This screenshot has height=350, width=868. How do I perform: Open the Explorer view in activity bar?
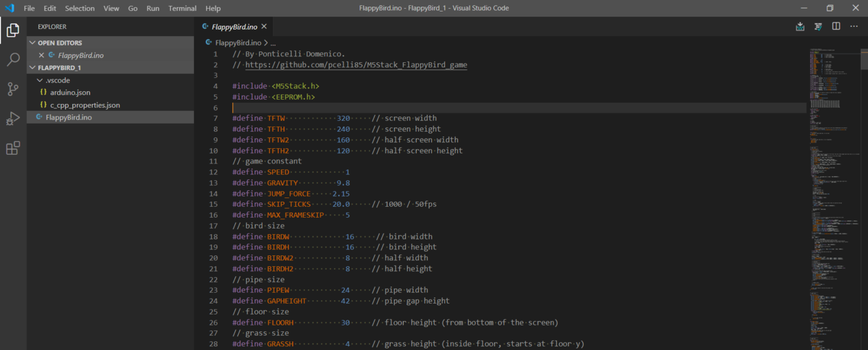[x=13, y=30]
